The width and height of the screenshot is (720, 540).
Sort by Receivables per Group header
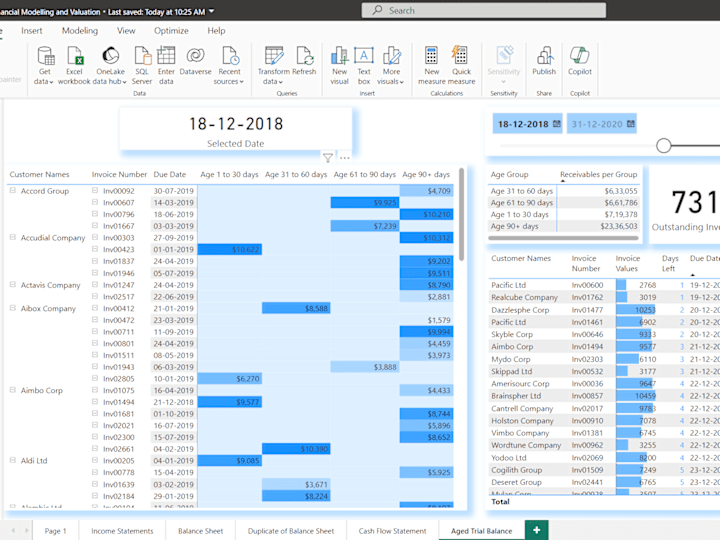pyautogui.click(x=598, y=174)
